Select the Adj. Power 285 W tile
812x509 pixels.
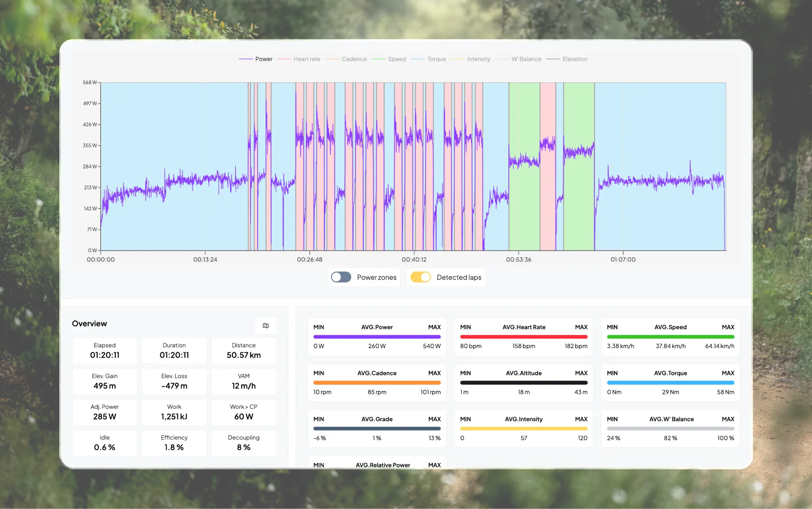click(x=105, y=412)
